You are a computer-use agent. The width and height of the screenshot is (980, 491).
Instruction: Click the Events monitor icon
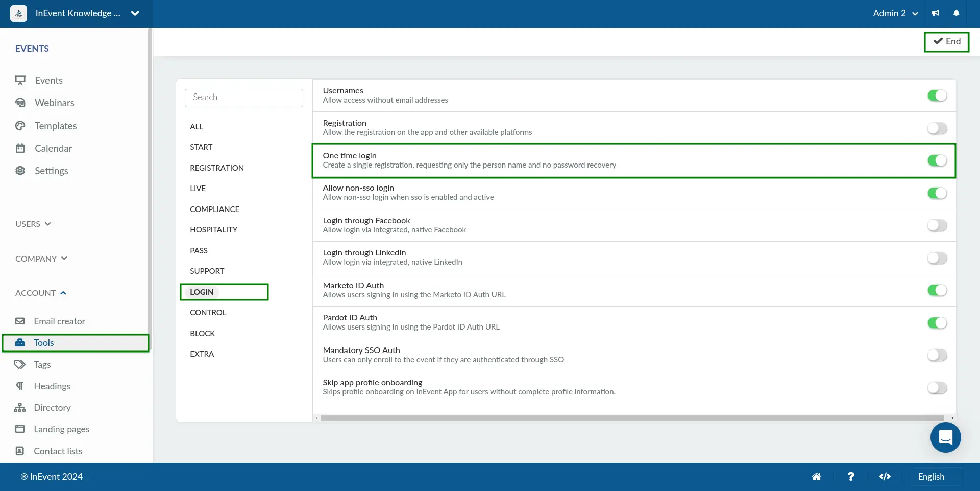click(x=20, y=80)
